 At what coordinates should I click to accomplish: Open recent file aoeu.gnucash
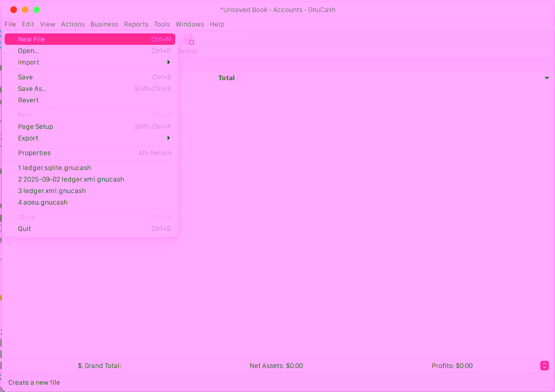point(43,203)
